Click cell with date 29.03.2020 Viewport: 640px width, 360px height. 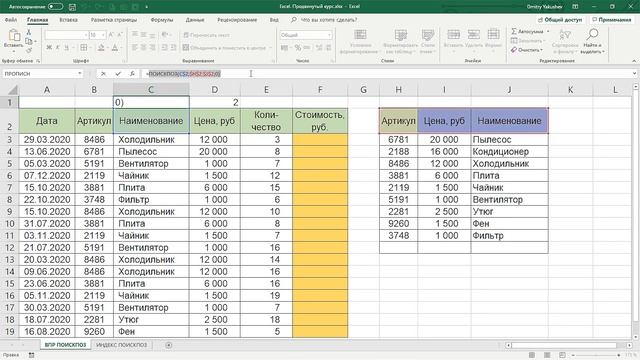47,140
